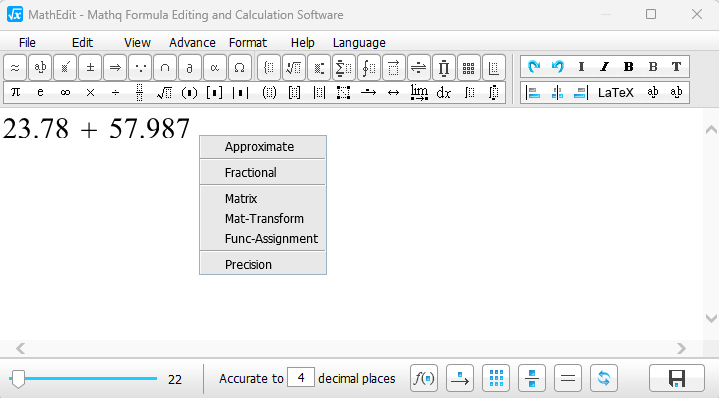Insert square brackets template with filled box
The image size is (719, 398).
tap(214, 93)
